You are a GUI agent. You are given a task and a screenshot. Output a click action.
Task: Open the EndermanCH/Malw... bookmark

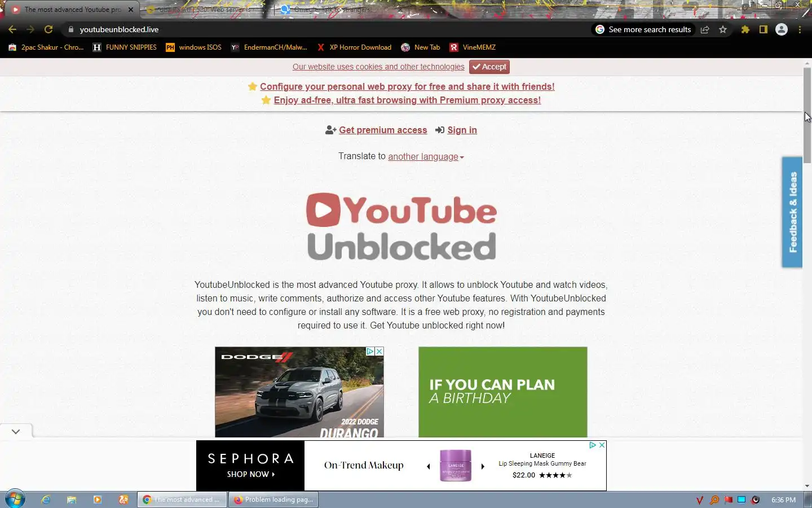tap(269, 47)
